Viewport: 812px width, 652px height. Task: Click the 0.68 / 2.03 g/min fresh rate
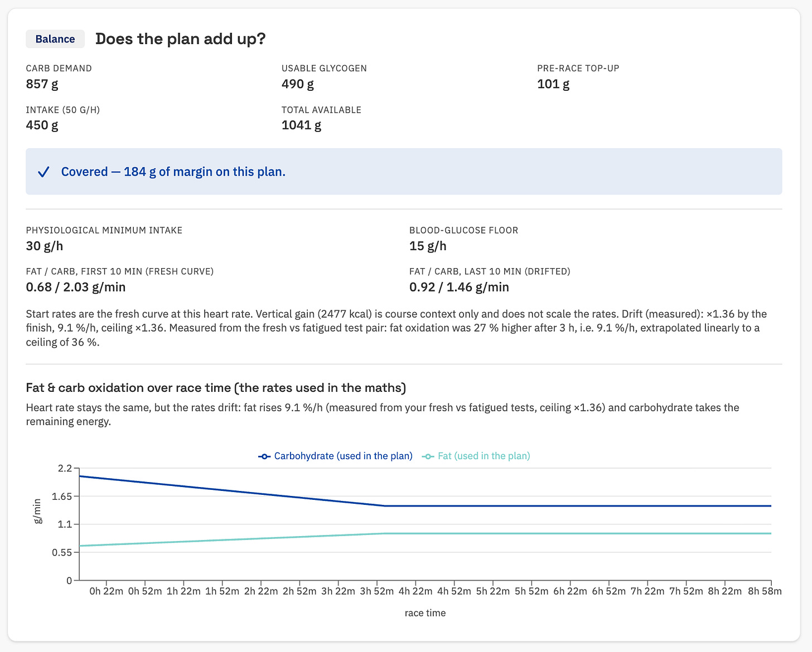[76, 288]
